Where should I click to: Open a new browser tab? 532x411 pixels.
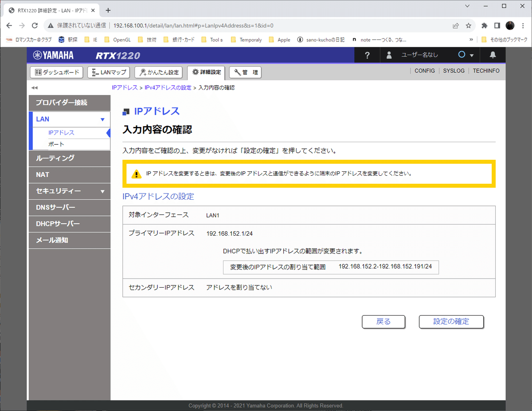click(108, 10)
